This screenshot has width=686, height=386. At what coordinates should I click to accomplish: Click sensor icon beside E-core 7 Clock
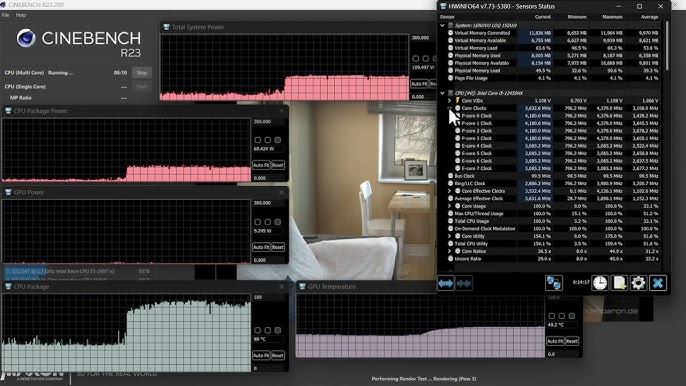(x=458, y=168)
